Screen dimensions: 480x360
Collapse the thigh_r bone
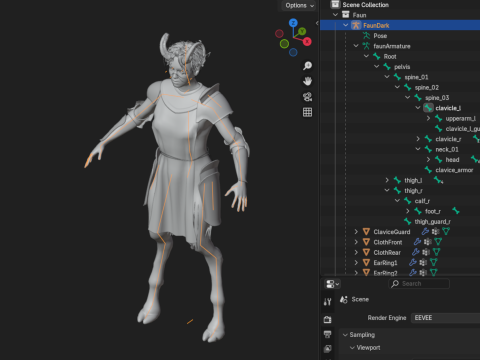[x=387, y=191]
